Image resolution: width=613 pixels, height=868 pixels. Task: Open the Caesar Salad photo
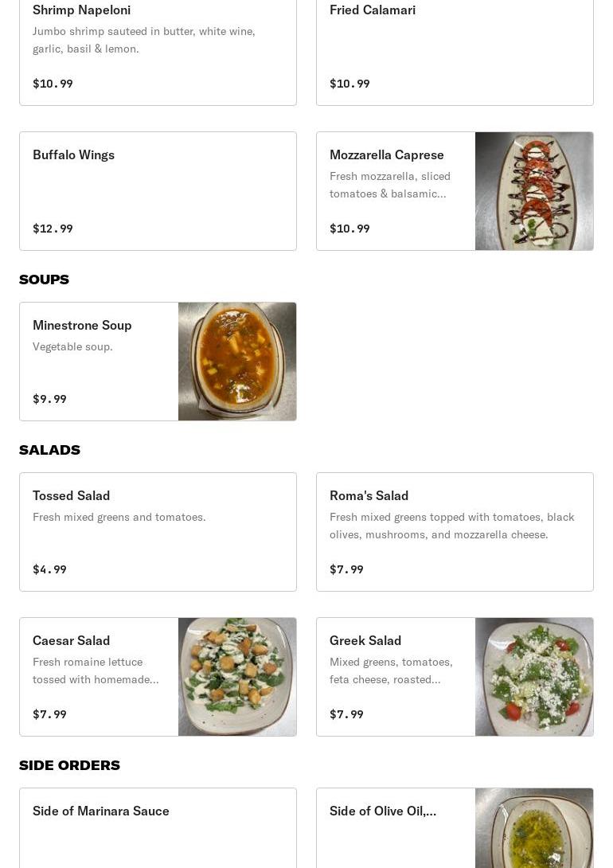pyautogui.click(x=236, y=677)
